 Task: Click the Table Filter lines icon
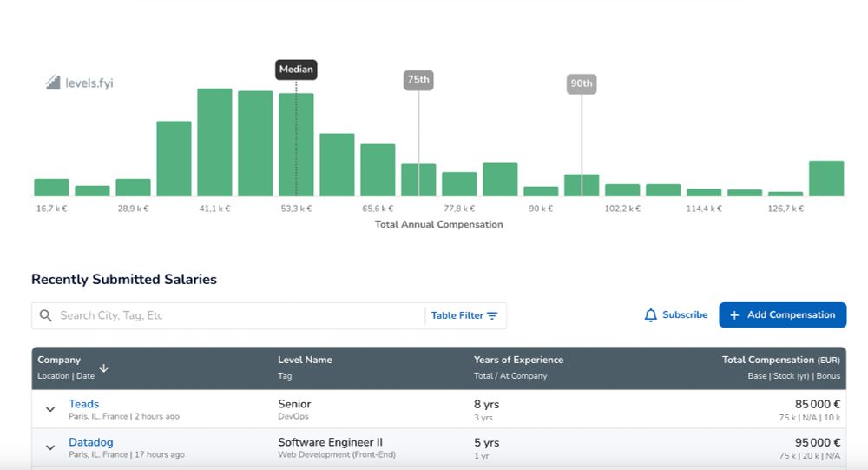[492, 315]
